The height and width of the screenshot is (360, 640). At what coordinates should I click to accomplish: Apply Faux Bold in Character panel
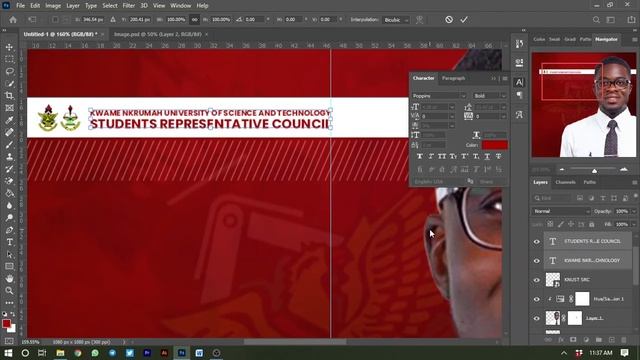coord(420,156)
